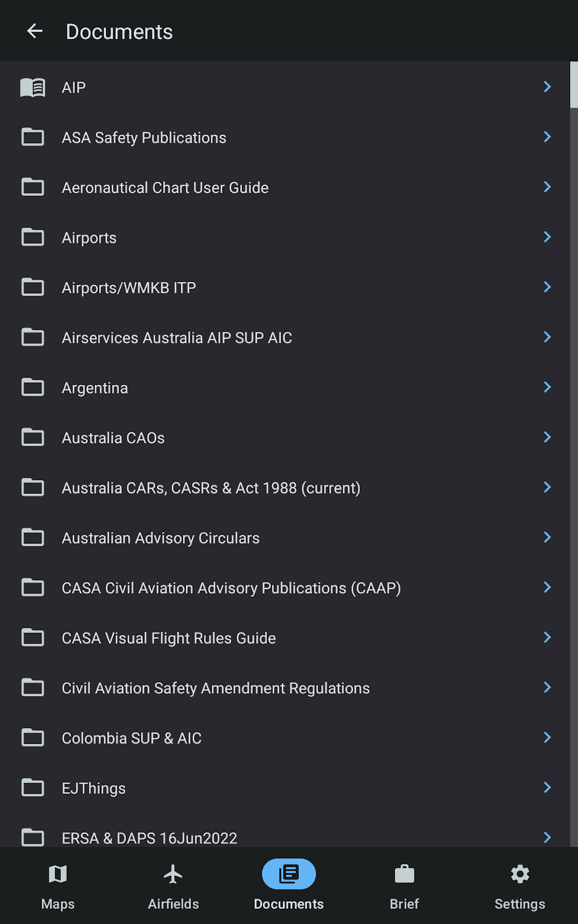Open the Airports folder
Viewport: 578px width, 924px height.
[89, 238]
